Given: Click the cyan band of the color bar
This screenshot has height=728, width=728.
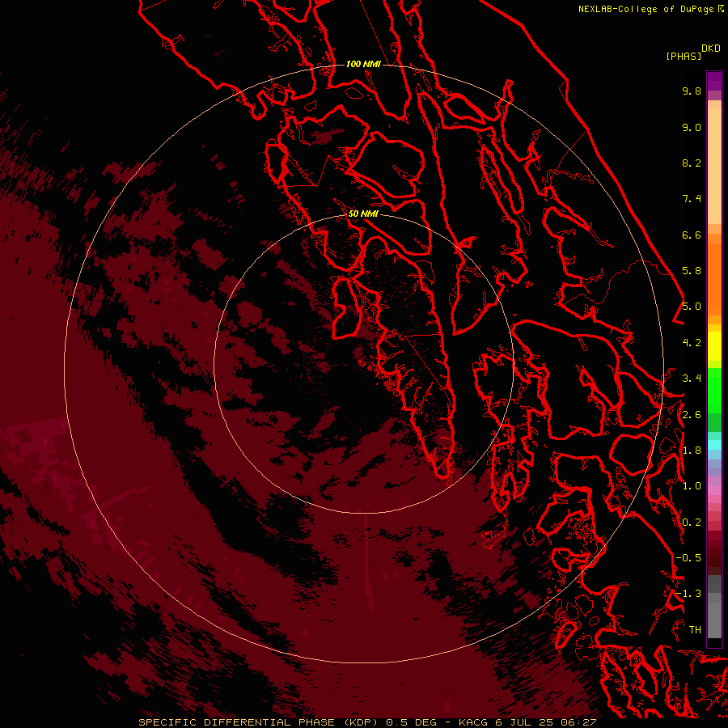Looking at the screenshot, I should click(x=714, y=445).
